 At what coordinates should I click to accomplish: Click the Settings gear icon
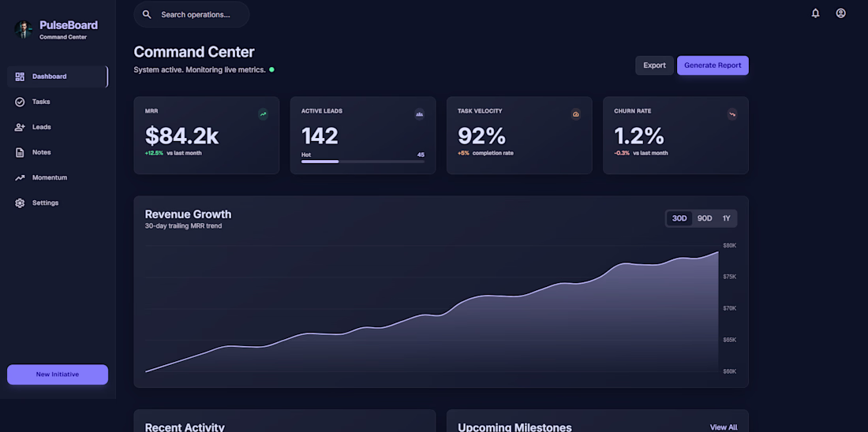click(20, 203)
